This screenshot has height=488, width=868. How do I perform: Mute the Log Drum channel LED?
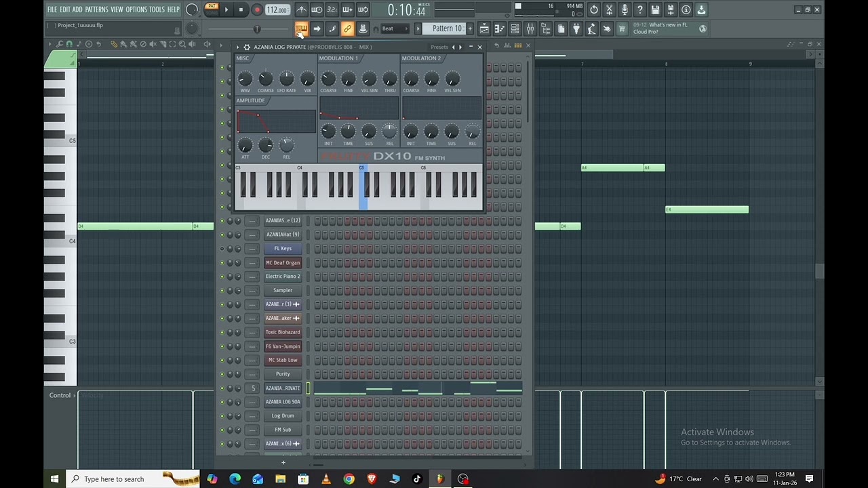pos(222,415)
